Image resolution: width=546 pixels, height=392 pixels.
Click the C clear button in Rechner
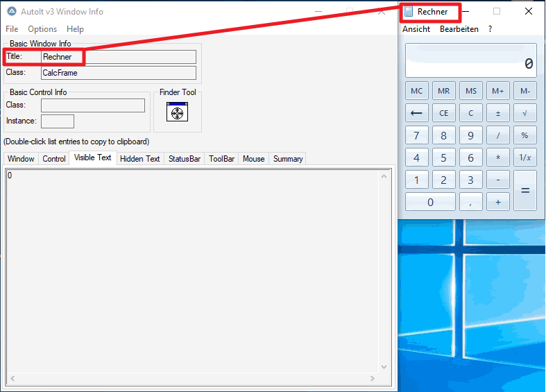click(471, 113)
